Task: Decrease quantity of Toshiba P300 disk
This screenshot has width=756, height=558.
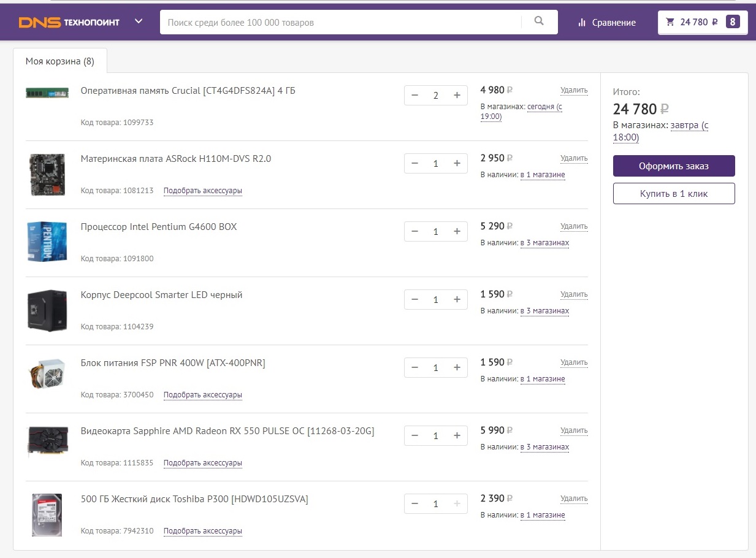Action: point(415,503)
